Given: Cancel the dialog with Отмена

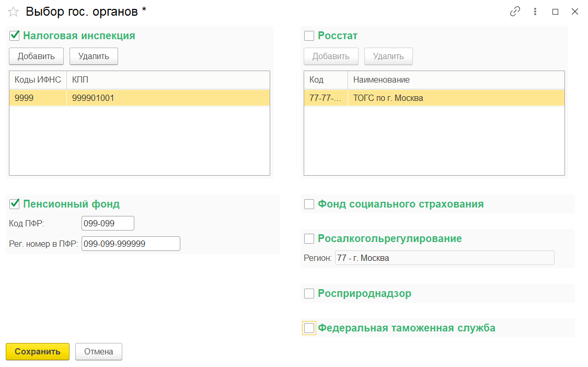Looking at the screenshot, I should pos(99,352).
